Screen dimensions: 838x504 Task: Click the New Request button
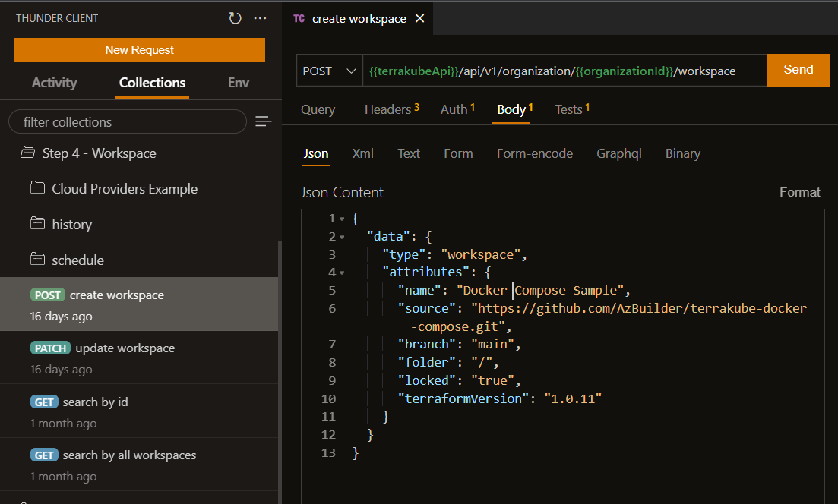(139, 50)
